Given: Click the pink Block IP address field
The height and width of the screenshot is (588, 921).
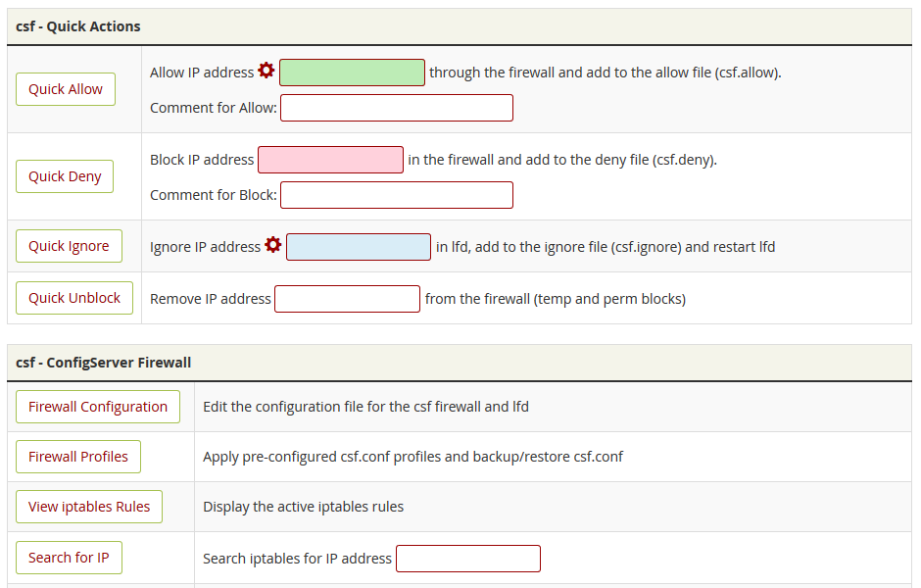Looking at the screenshot, I should tap(330, 159).
